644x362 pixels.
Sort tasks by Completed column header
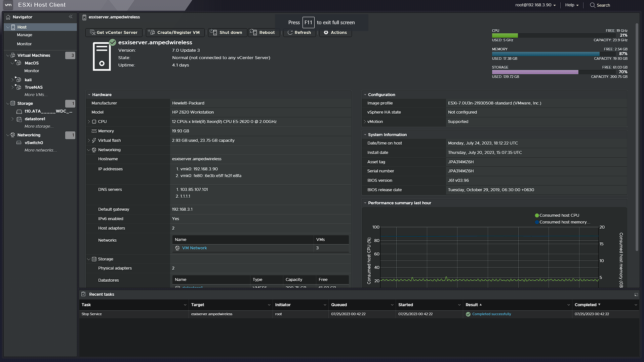coord(585,305)
